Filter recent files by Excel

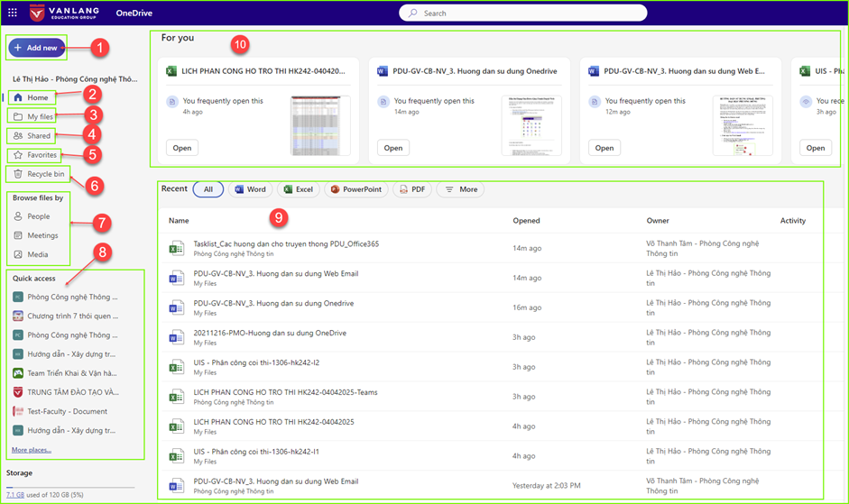299,189
